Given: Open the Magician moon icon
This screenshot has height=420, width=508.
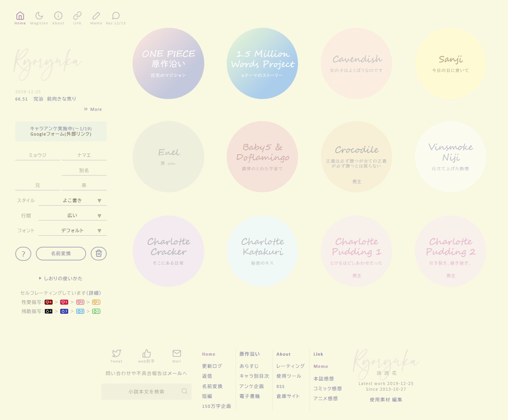Looking at the screenshot, I should [39, 16].
